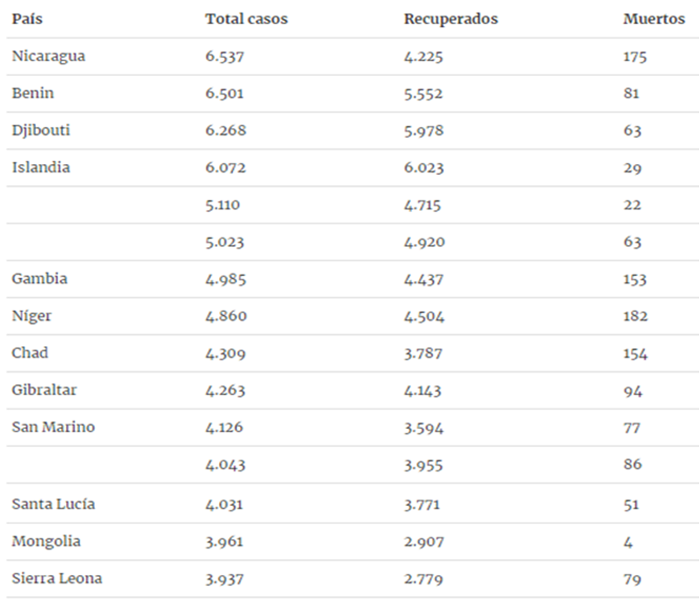Select the Gambia row label

pyautogui.click(x=40, y=278)
